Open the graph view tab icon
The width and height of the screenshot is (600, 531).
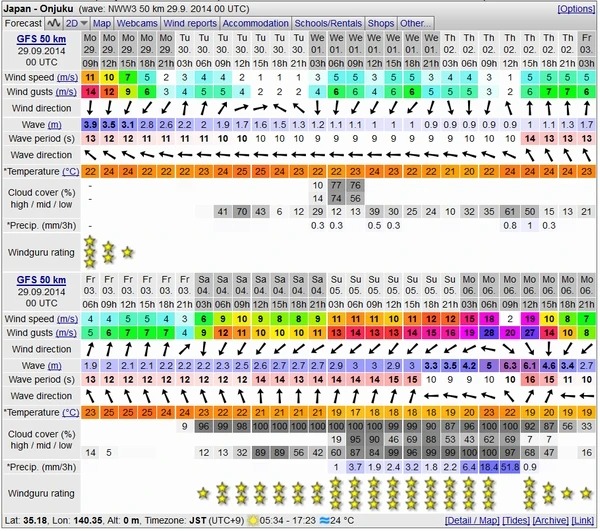pos(54,23)
